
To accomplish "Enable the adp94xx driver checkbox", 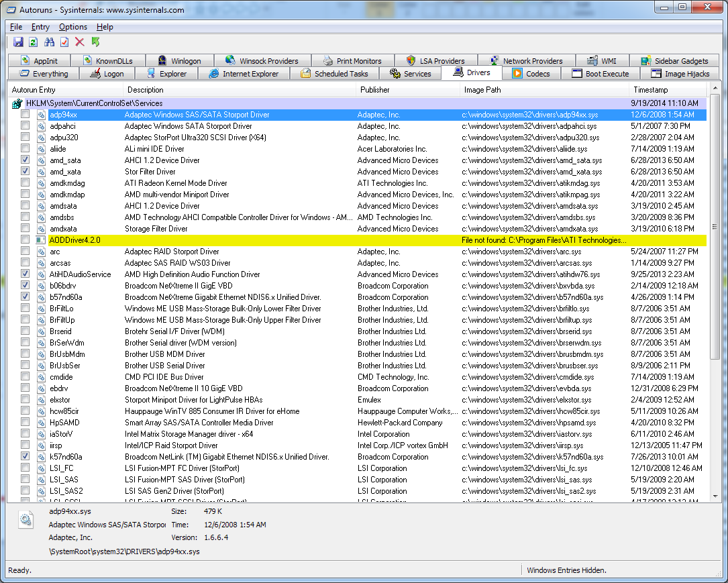I will 25,114.
